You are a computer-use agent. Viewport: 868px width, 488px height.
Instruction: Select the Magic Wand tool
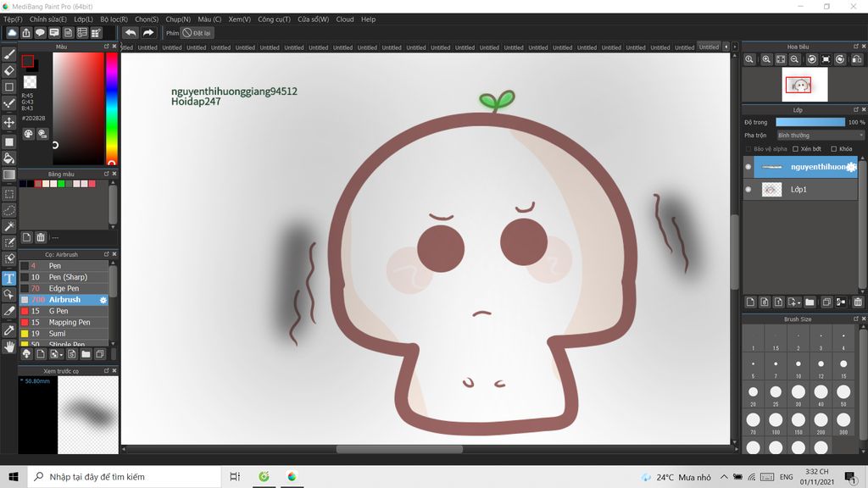point(8,226)
